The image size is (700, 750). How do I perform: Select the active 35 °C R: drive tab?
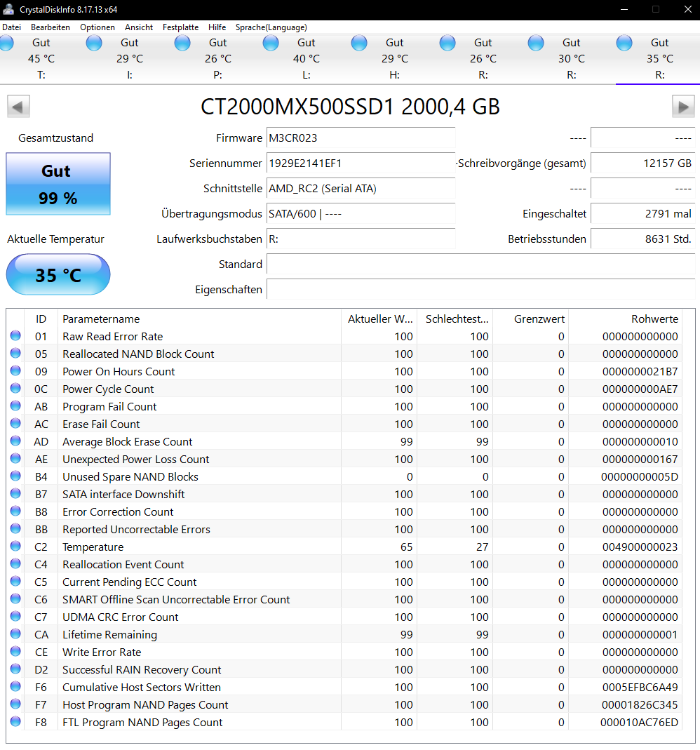click(x=657, y=58)
